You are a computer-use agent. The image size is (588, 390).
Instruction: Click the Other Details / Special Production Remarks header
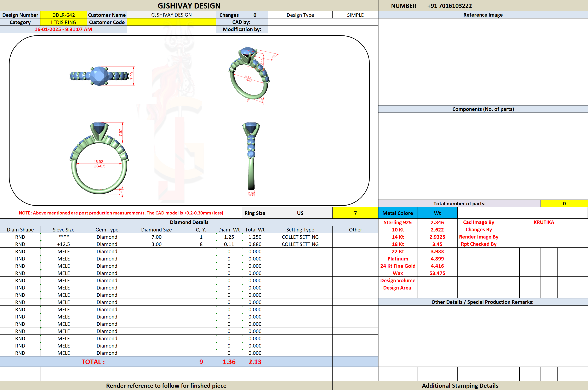[483, 302]
